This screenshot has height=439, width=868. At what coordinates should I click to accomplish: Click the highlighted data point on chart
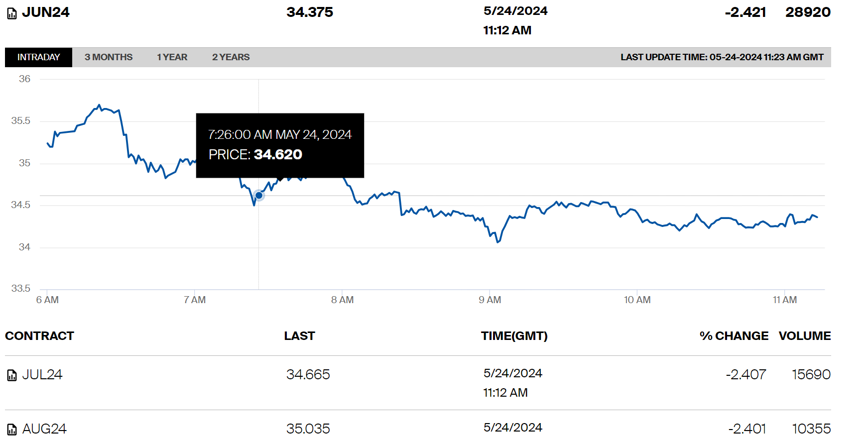(259, 196)
